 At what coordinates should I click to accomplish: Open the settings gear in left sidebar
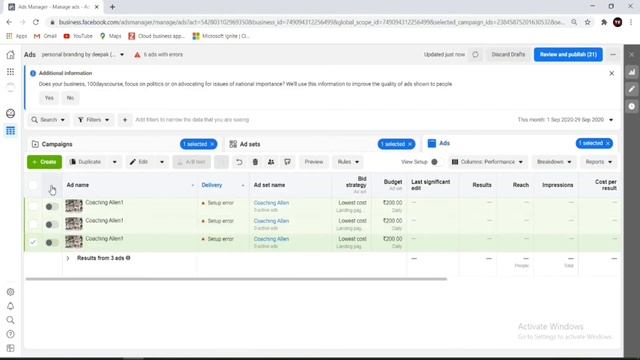click(11, 292)
